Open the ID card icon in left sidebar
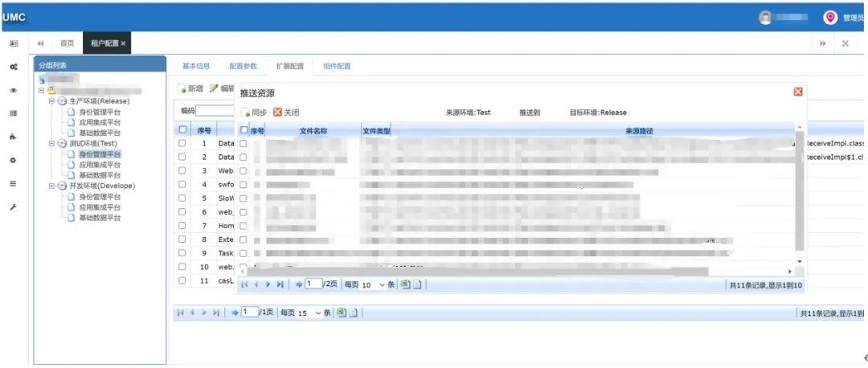 click(14, 43)
